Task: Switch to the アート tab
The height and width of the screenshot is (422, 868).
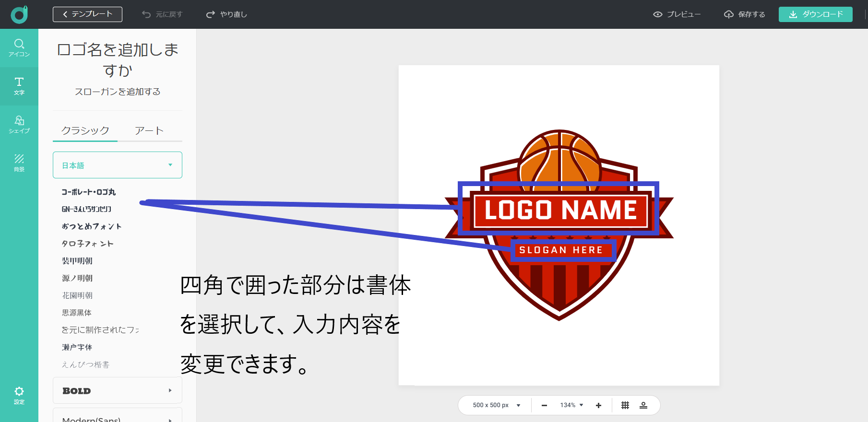Action: 149,130
